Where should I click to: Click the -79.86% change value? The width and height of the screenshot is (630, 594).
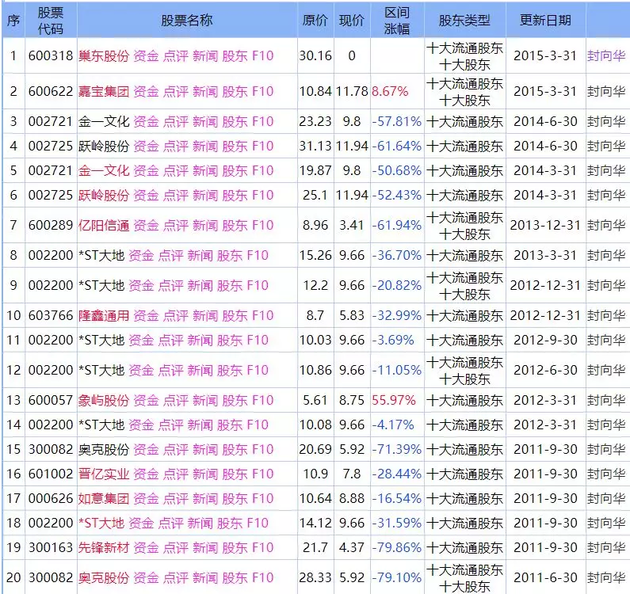click(x=397, y=547)
